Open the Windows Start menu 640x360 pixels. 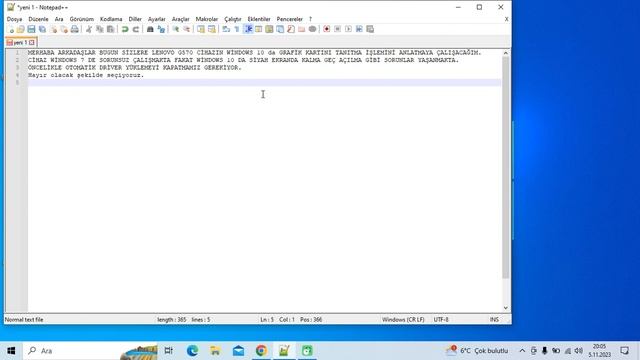[x=11, y=351]
